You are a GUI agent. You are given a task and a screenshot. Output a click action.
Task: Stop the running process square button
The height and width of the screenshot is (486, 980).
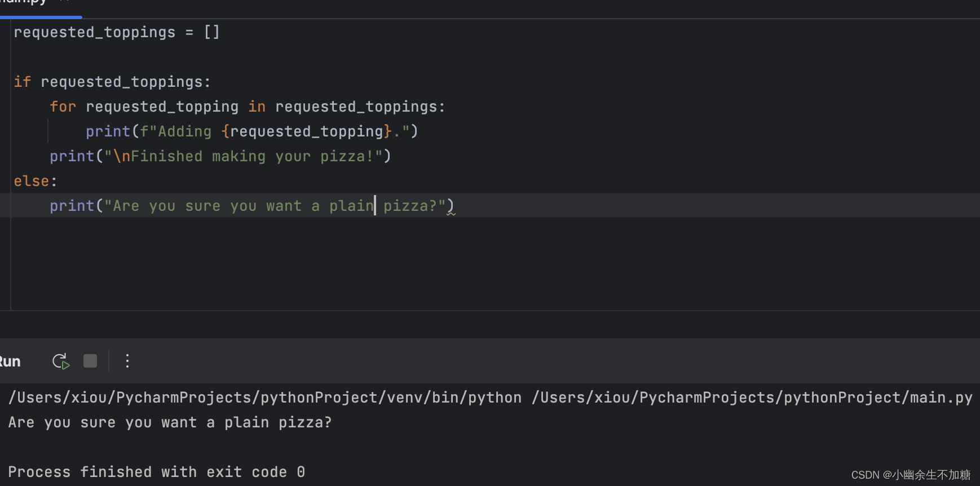(x=90, y=361)
